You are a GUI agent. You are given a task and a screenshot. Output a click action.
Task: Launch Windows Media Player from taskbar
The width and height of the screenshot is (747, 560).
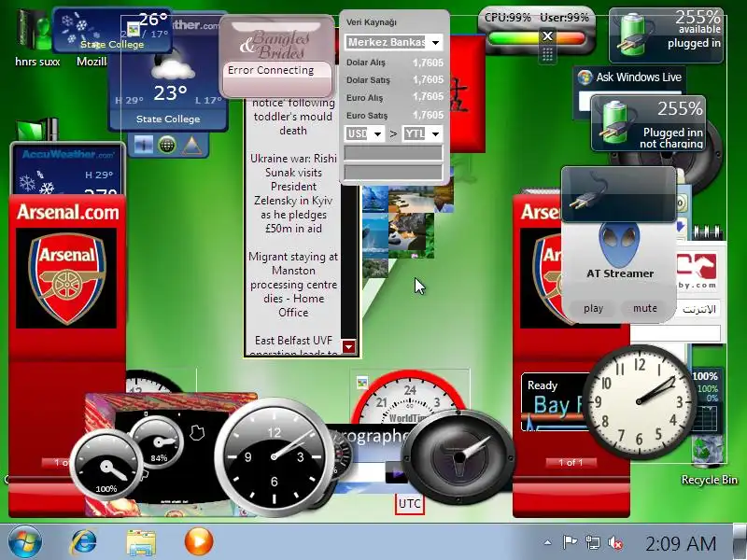[198, 541]
